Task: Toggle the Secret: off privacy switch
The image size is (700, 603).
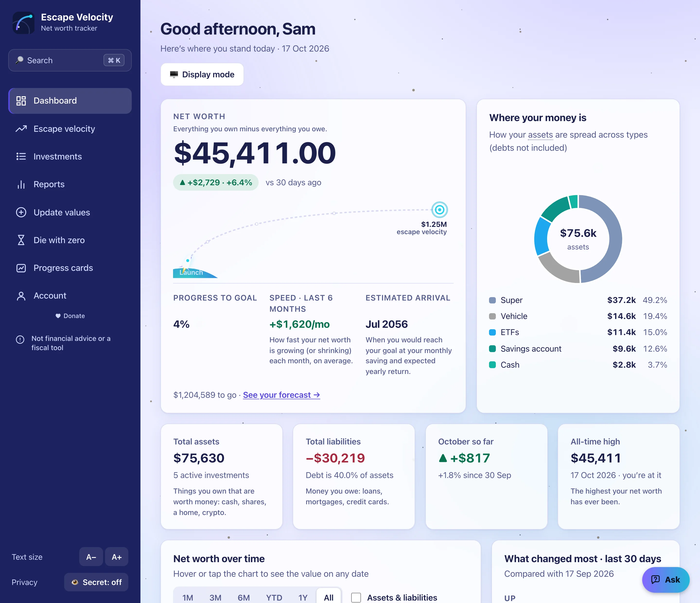Action: click(96, 582)
